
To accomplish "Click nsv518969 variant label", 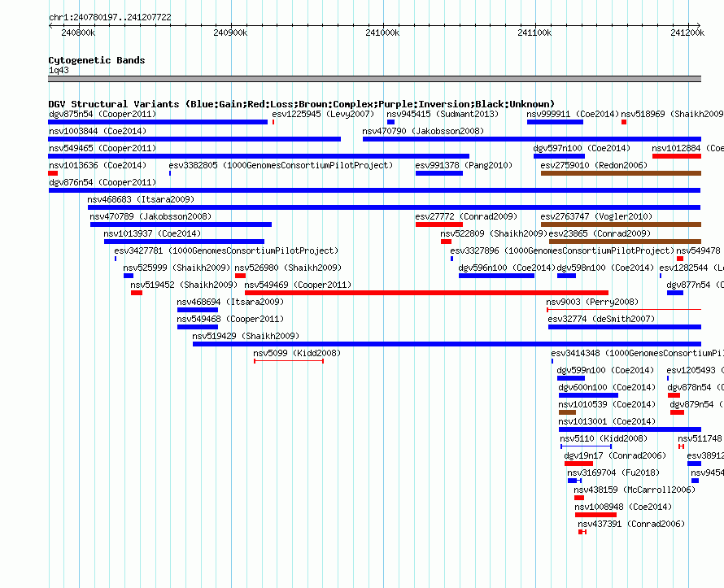I will pos(672,114).
